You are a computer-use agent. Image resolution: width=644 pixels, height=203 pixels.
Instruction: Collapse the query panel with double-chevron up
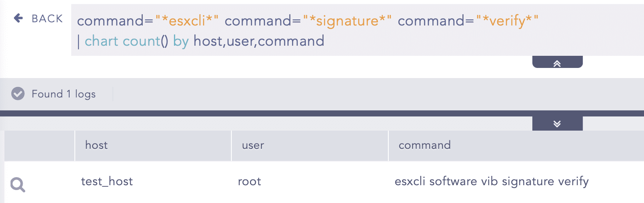coord(557,63)
